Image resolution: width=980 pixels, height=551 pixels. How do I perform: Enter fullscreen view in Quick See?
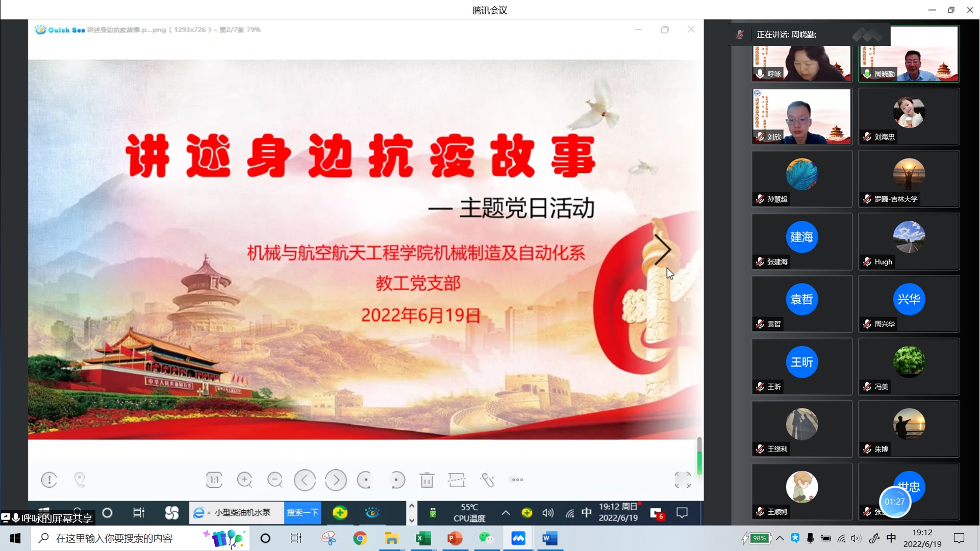coord(682,480)
